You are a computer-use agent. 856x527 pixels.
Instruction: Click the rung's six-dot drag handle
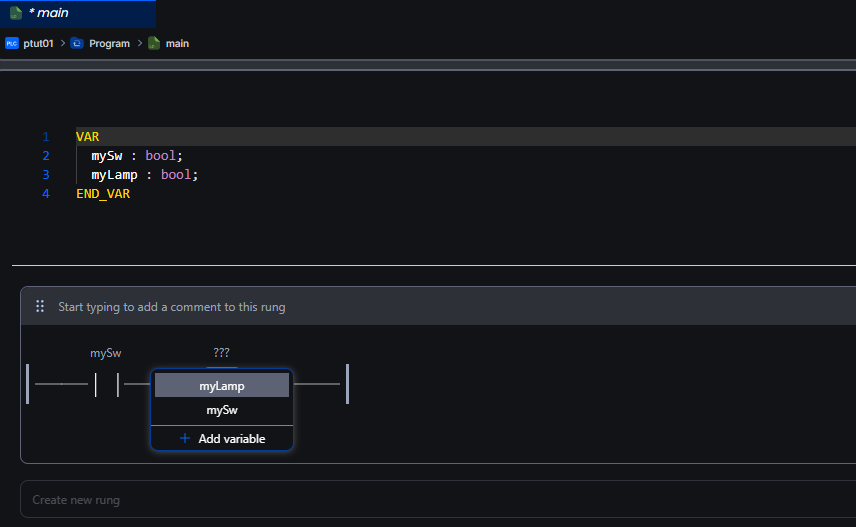coord(40,307)
